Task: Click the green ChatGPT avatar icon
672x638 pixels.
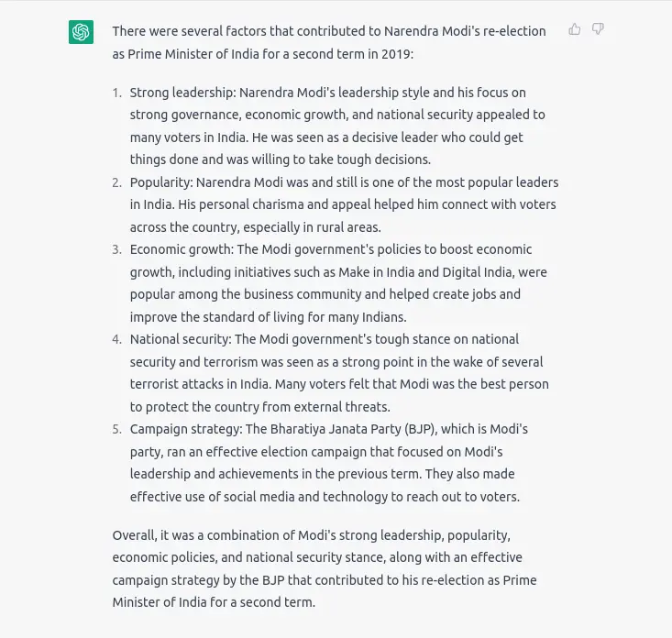Action: pyautogui.click(x=81, y=32)
